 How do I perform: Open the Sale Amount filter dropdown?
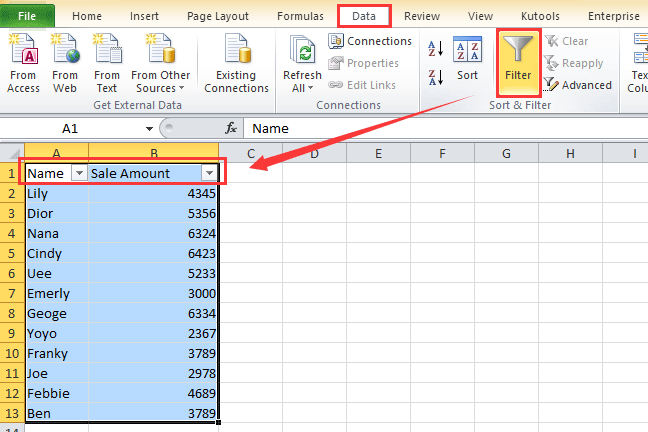pos(208,173)
